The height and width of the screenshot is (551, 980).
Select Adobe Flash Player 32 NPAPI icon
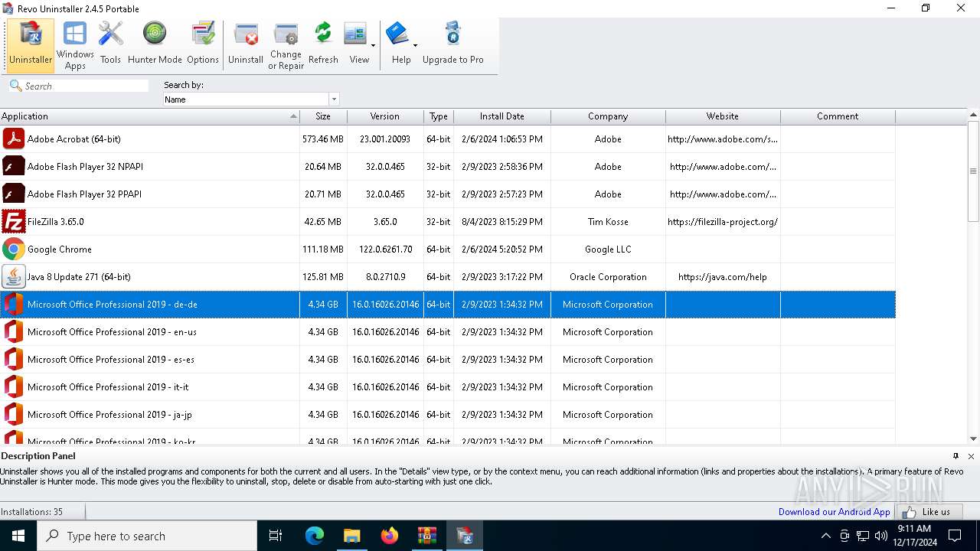pyautogui.click(x=13, y=166)
